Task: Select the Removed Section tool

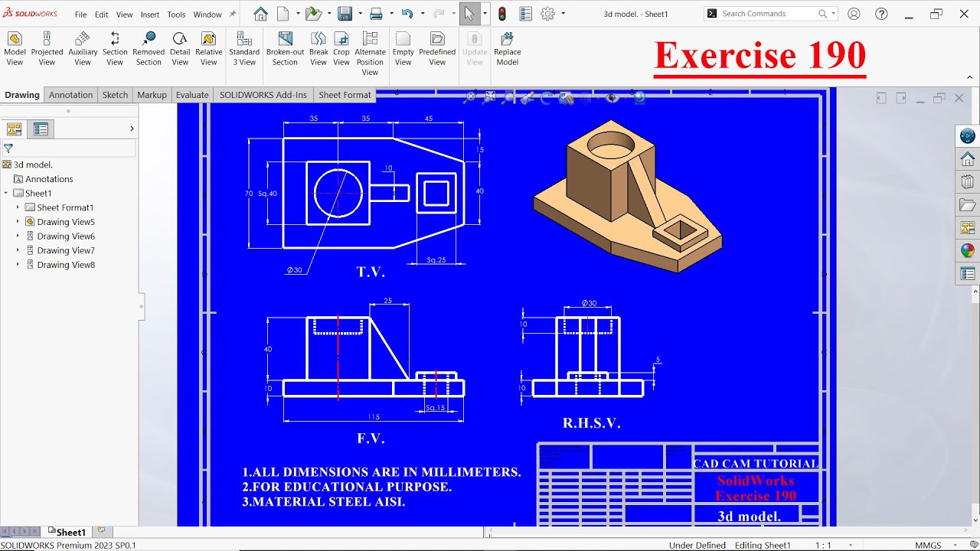Action: point(149,49)
